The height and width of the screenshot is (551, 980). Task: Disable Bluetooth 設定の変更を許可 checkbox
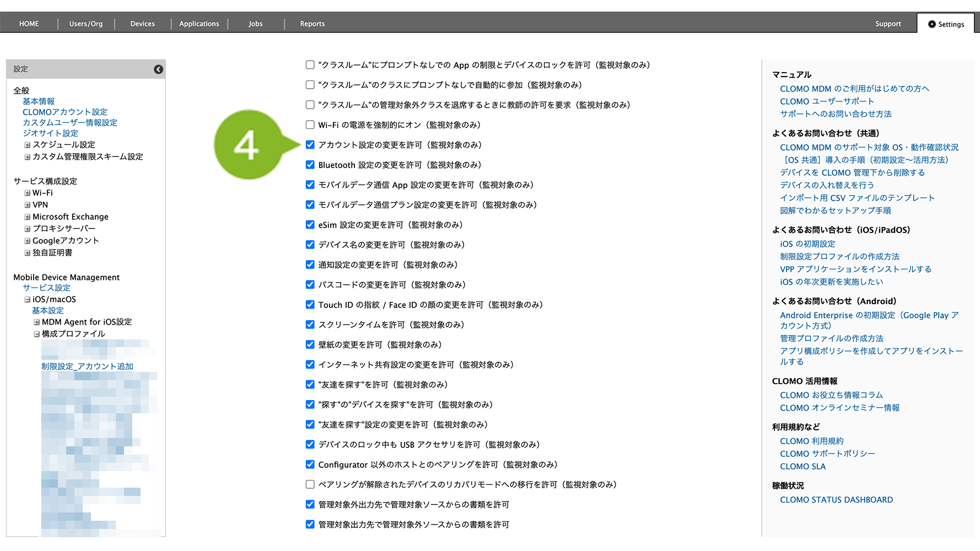coord(310,165)
